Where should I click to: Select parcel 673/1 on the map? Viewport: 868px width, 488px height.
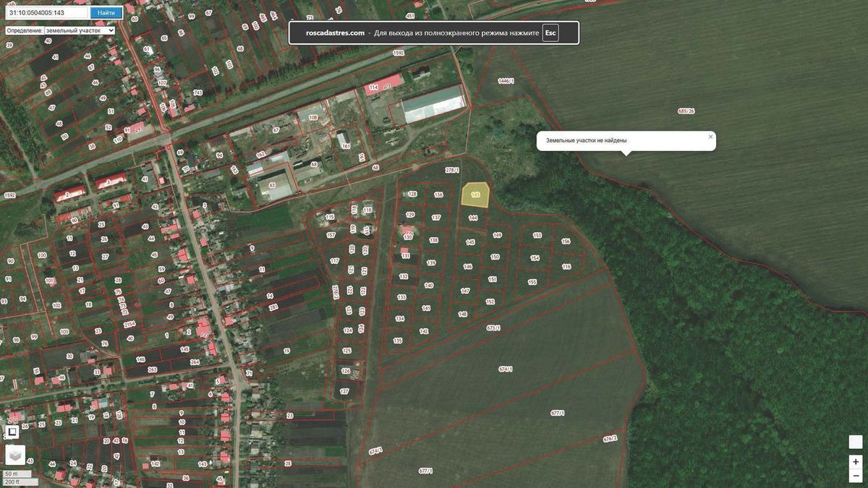(x=494, y=328)
